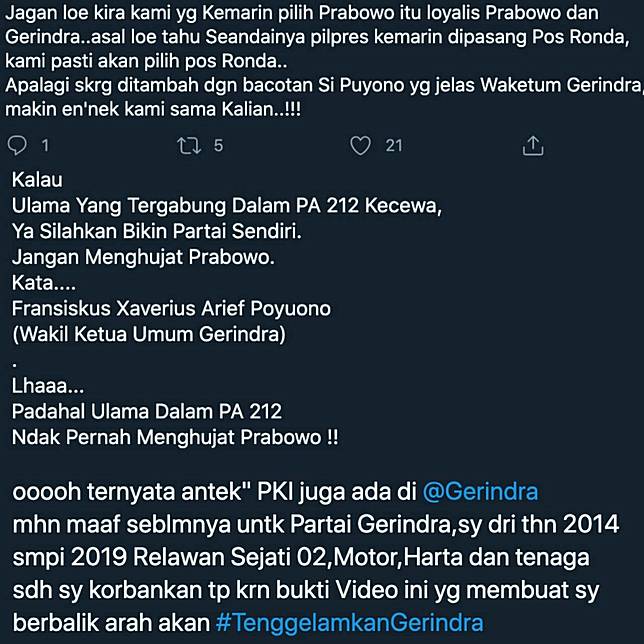The height and width of the screenshot is (644, 644).
Task: Click the line '(Wakil Ketua Umum Gerindra)'
Action: pos(149,334)
